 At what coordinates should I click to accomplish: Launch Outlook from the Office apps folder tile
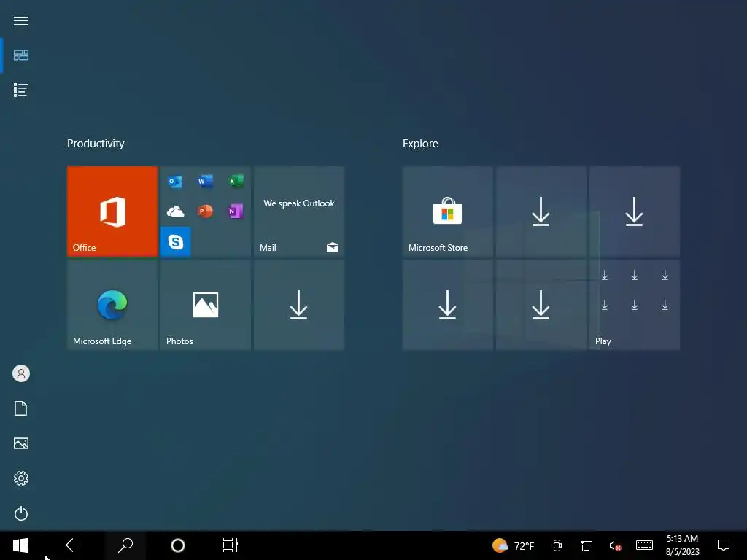point(175,182)
